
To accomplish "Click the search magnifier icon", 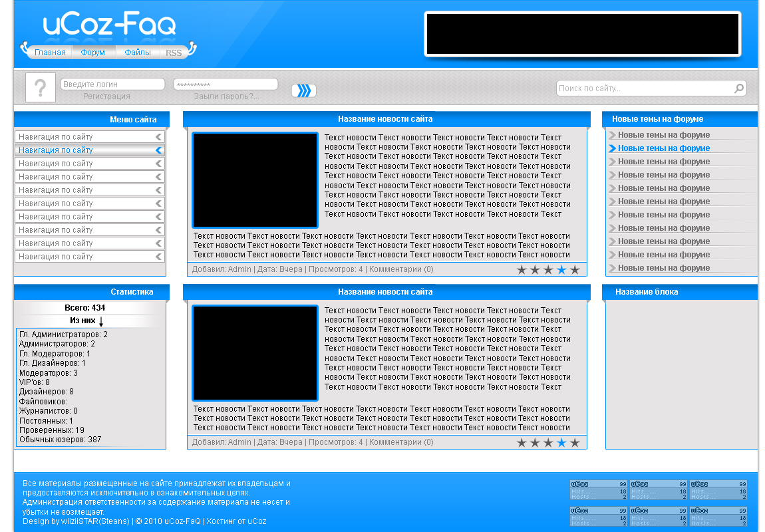I will click(738, 88).
